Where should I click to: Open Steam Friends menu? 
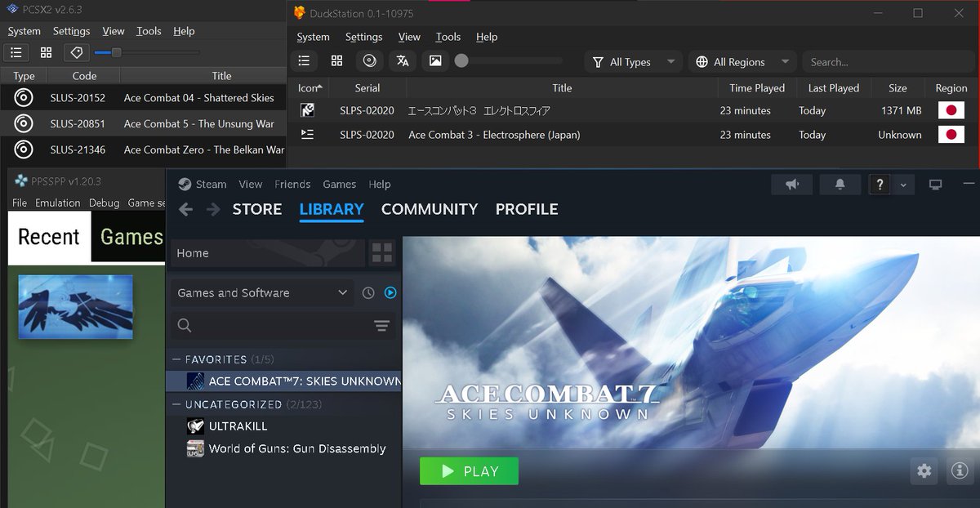[292, 185]
